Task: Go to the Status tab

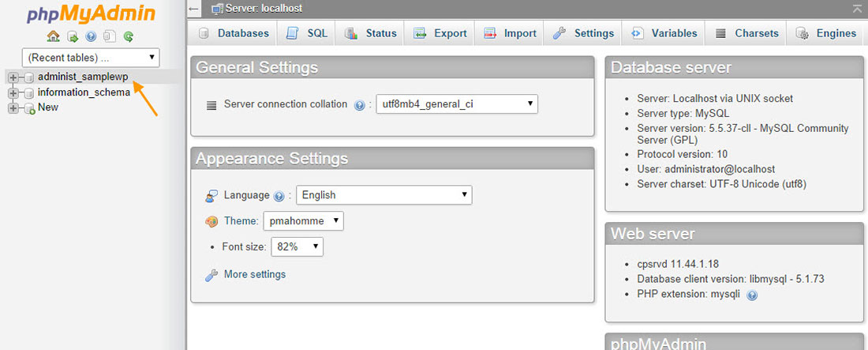Action: click(370, 33)
